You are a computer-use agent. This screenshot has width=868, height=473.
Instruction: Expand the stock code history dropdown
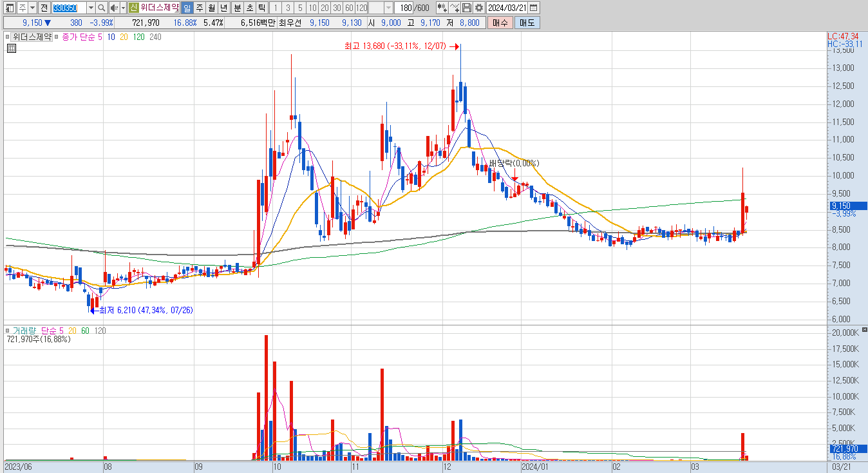[x=90, y=8]
